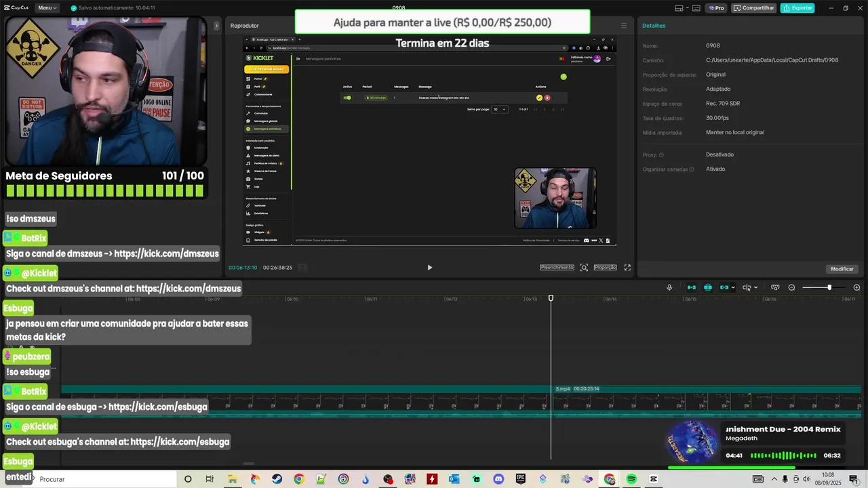This screenshot has height=488, width=868.
Task: Open Steam from taskbar
Action: tap(277, 479)
